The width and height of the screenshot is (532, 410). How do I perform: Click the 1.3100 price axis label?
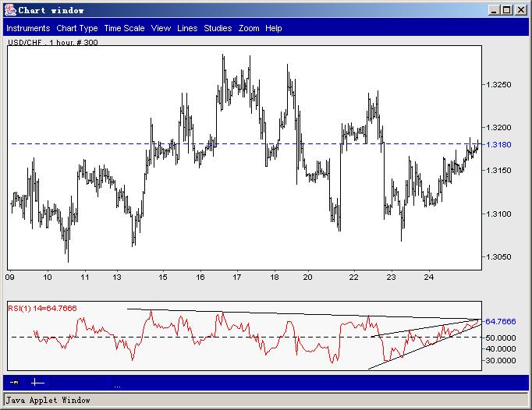coord(498,214)
